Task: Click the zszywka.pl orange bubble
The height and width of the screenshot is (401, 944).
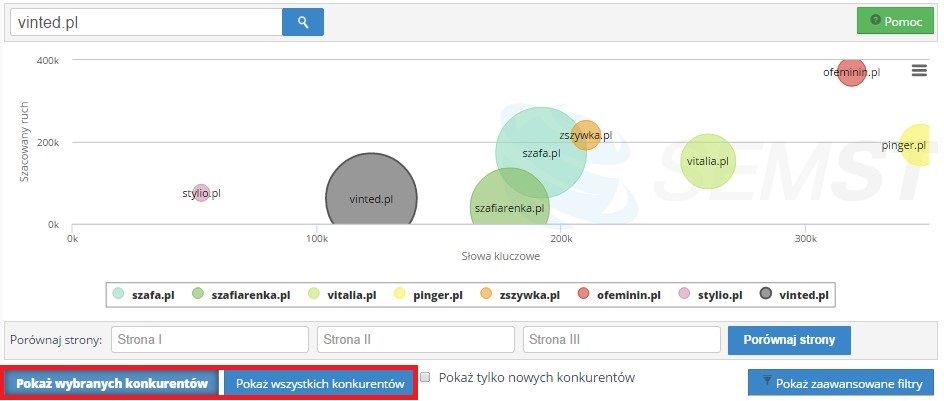Action: 586,135
